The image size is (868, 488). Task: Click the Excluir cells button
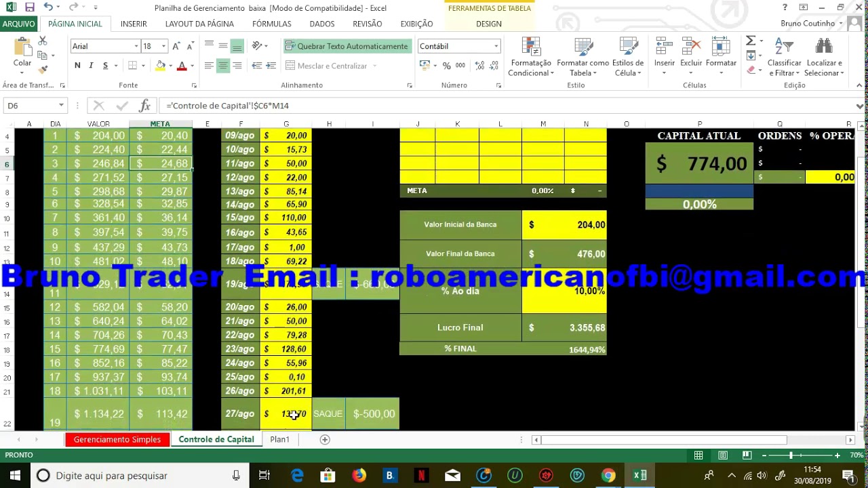click(691, 58)
